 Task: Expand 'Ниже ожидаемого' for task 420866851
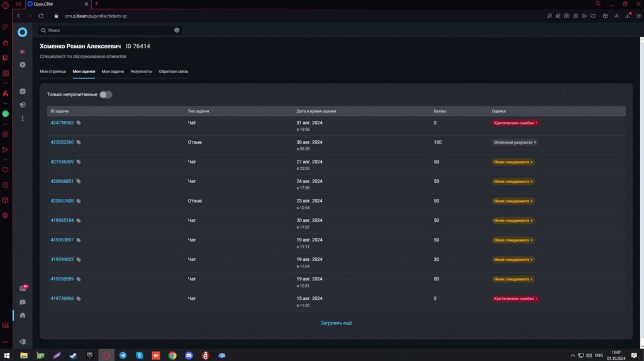[x=513, y=182]
